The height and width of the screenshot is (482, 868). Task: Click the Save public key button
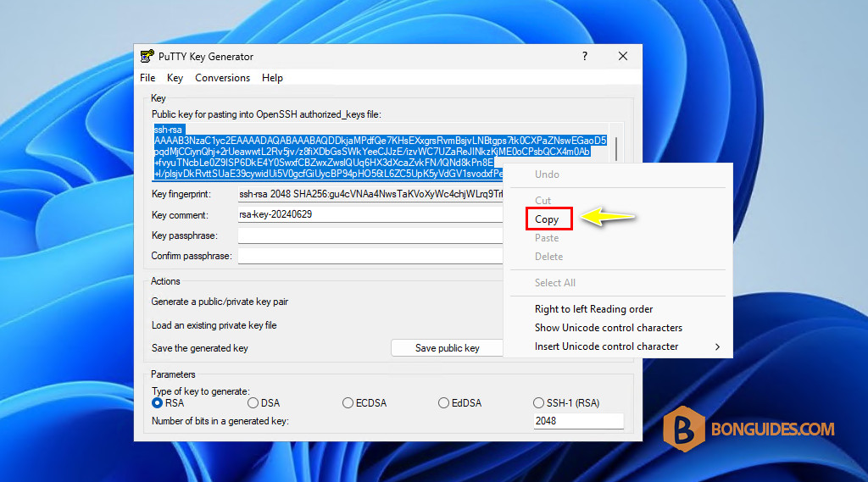tap(448, 348)
